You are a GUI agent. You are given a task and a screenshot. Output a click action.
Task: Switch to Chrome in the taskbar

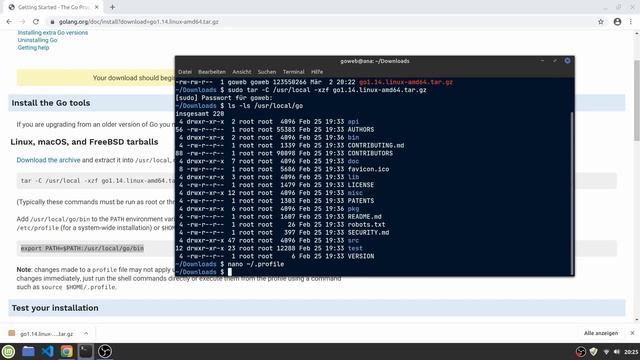click(x=67, y=351)
